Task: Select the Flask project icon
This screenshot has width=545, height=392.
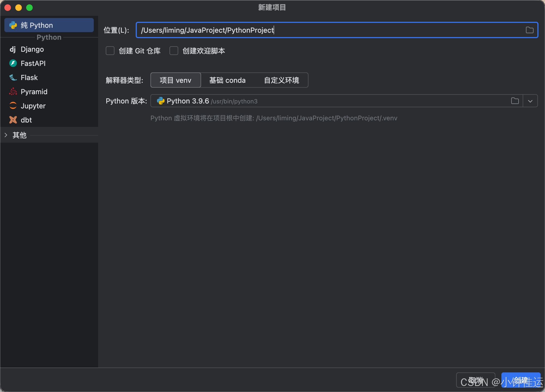Action: [13, 78]
